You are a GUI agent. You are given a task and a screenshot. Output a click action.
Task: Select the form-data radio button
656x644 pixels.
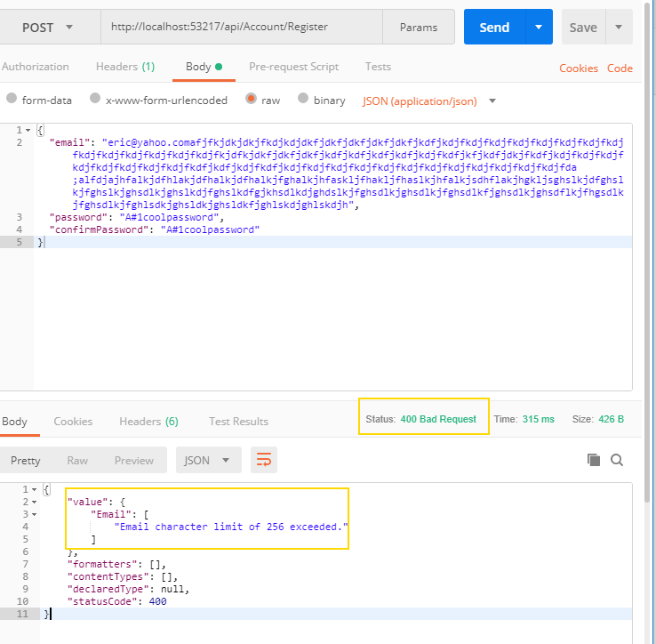(12, 101)
